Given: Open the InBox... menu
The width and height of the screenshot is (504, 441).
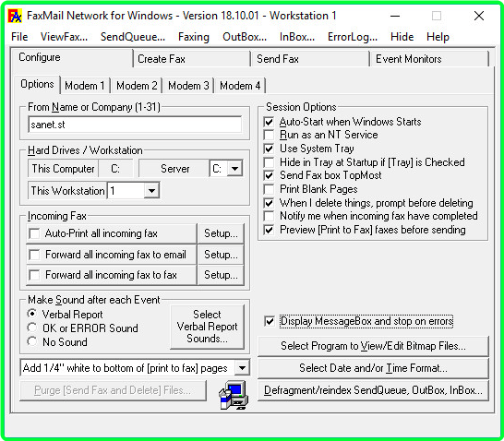Looking at the screenshot, I should tap(297, 37).
